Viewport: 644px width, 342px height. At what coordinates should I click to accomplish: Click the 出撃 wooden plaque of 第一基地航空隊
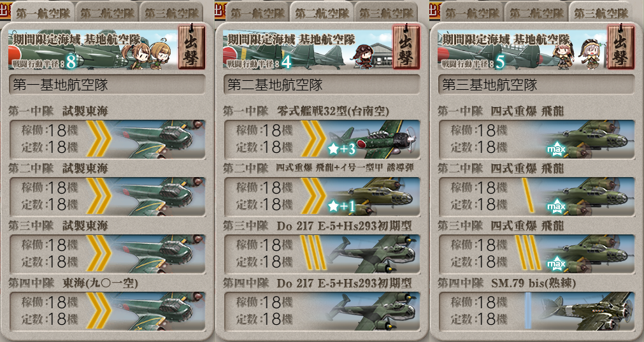[191, 47]
